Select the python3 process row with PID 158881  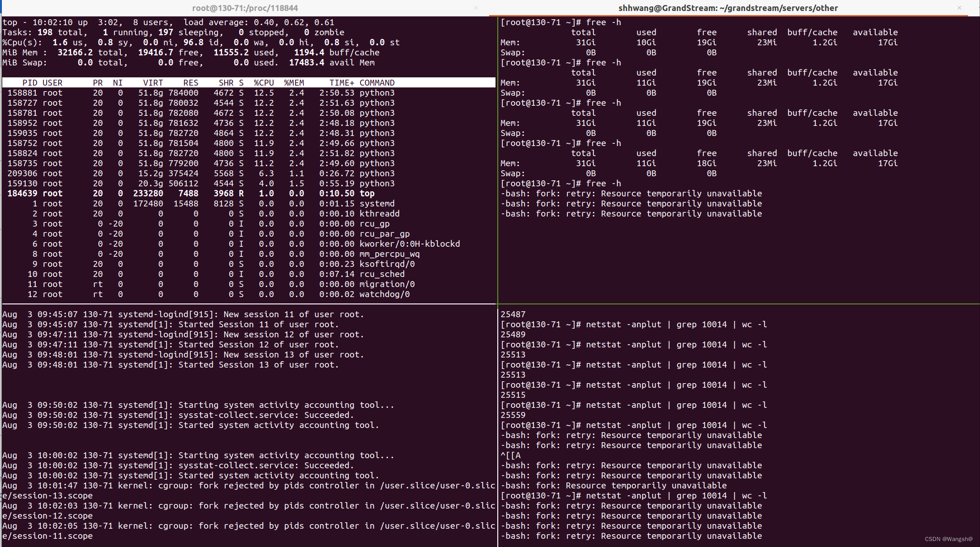(x=248, y=93)
